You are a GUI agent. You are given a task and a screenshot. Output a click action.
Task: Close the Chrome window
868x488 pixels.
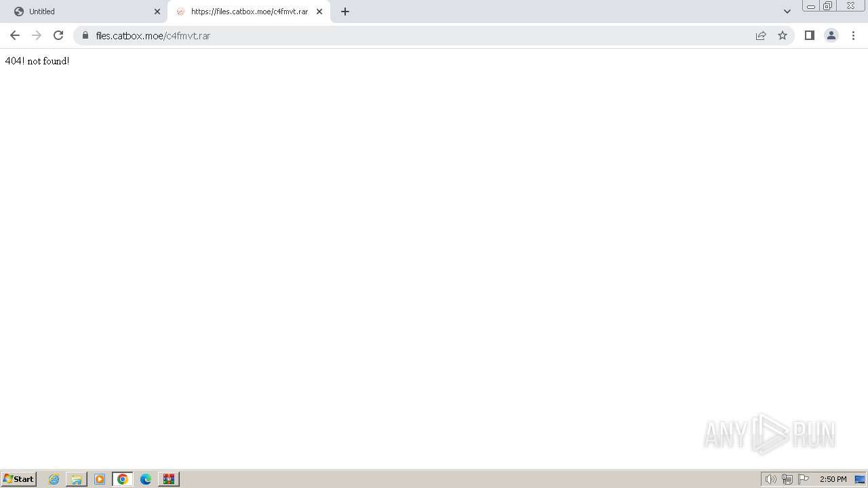[x=850, y=6]
